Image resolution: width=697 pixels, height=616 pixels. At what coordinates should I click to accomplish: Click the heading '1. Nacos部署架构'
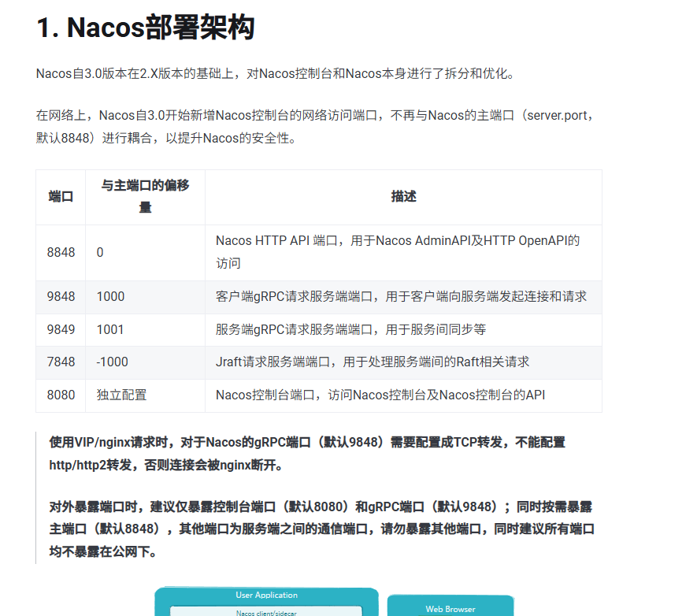coord(146,28)
